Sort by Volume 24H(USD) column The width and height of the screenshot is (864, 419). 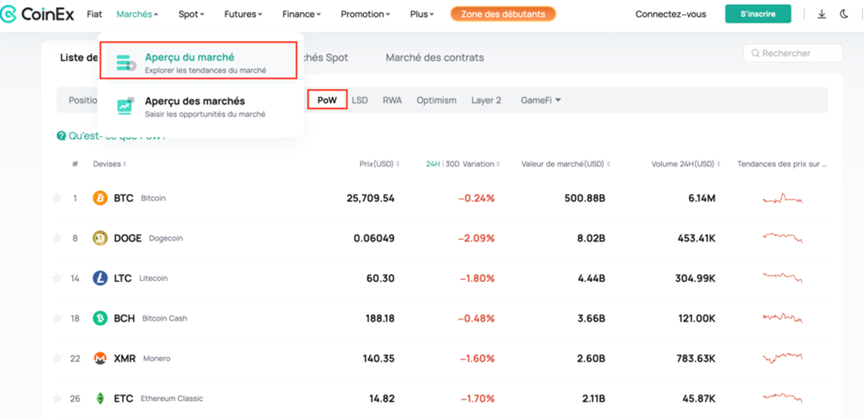coord(686,164)
